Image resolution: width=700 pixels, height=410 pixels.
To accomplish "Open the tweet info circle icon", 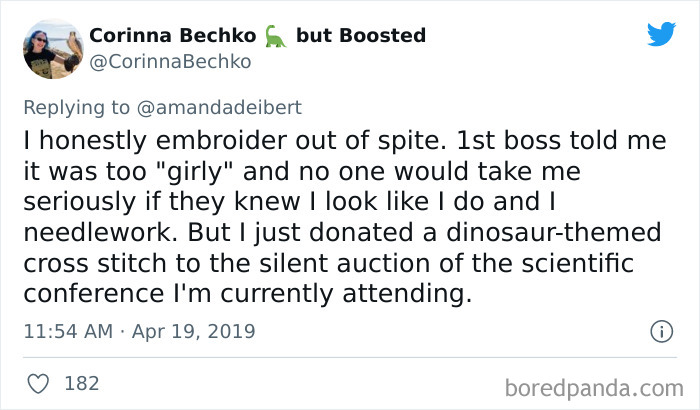I will point(660,330).
